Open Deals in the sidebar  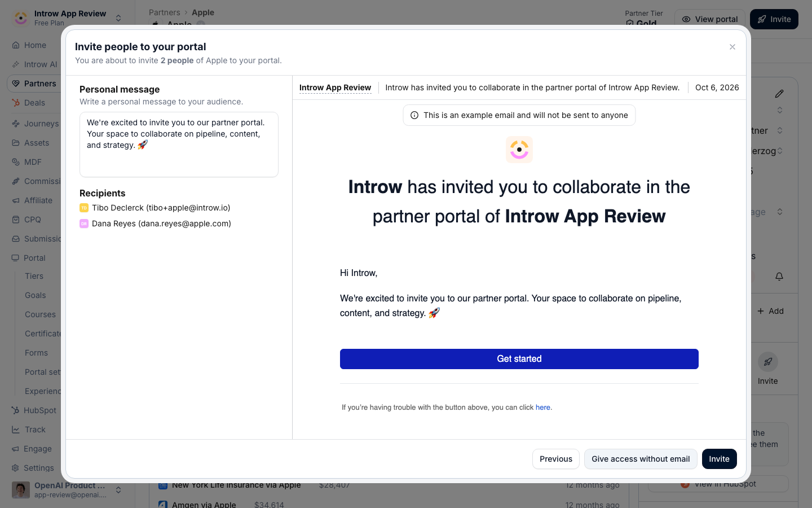(34, 103)
